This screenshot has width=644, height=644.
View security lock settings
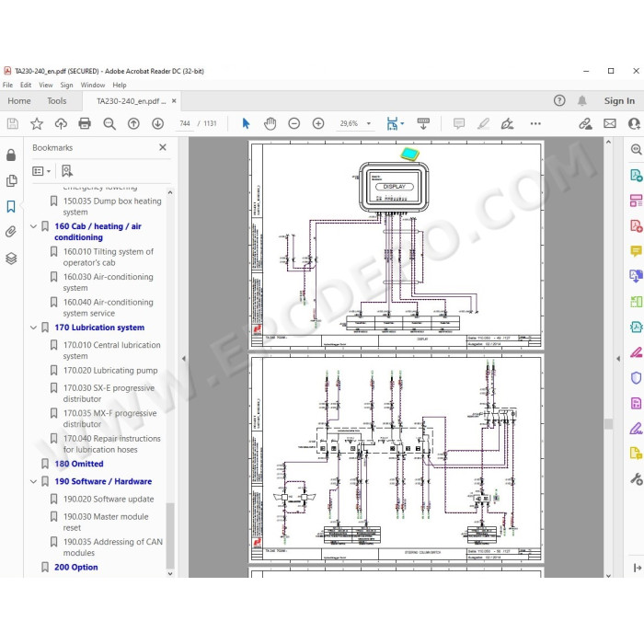(x=11, y=155)
